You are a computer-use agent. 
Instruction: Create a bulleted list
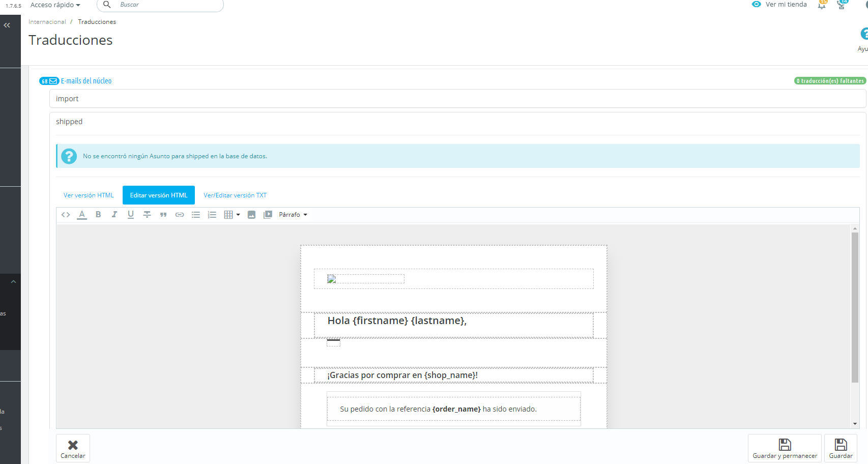click(196, 215)
